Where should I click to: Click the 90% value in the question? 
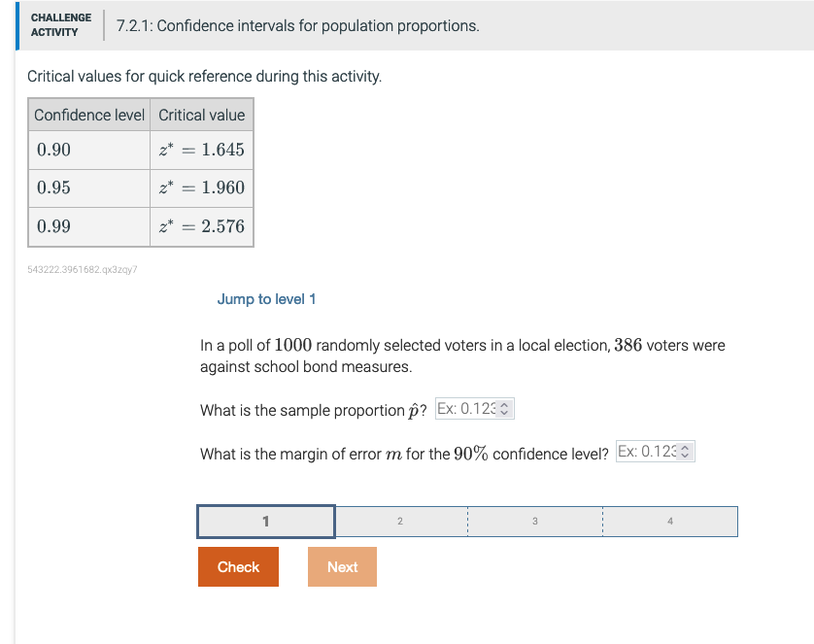tap(471, 454)
